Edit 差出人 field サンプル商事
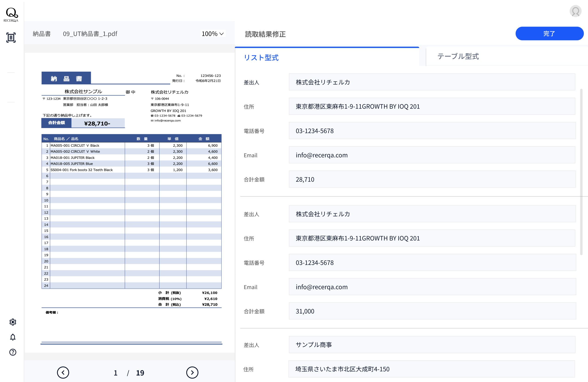The height and width of the screenshot is (382, 588). tap(432, 345)
